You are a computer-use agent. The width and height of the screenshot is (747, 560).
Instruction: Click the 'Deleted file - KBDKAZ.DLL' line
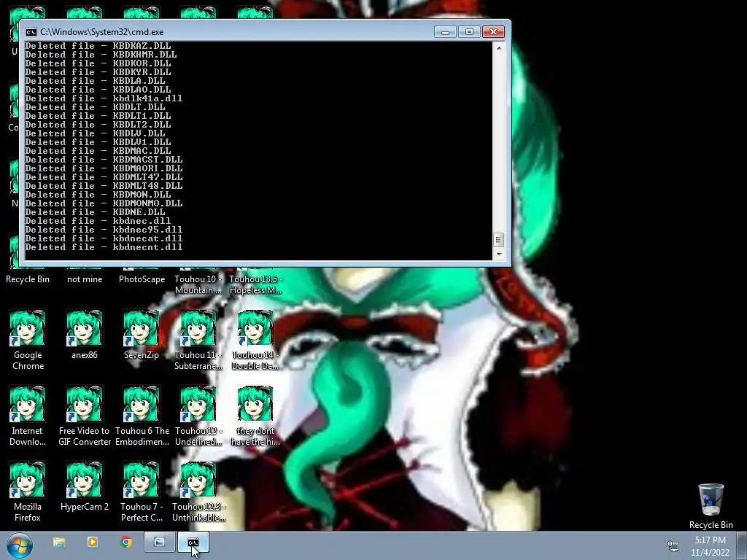98,46
